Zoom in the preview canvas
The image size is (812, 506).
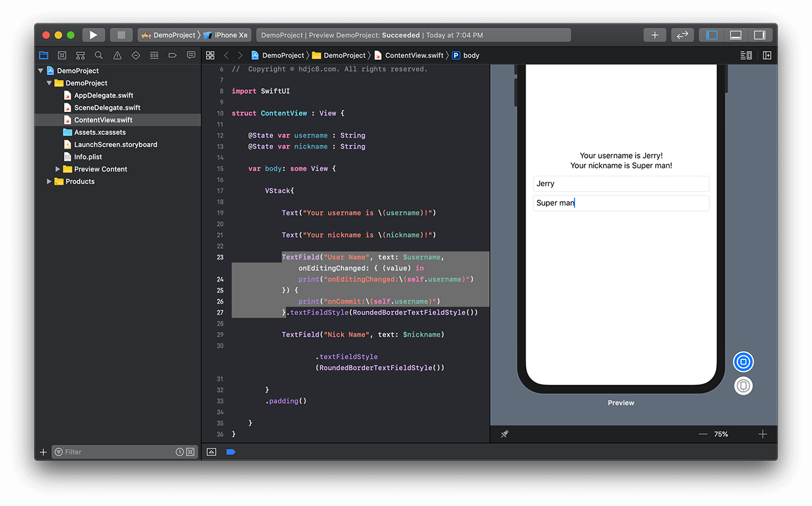pos(763,434)
